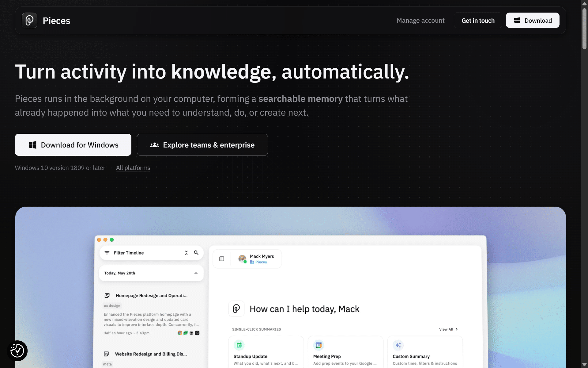
Task: Click View All summaries link
Action: point(449,329)
